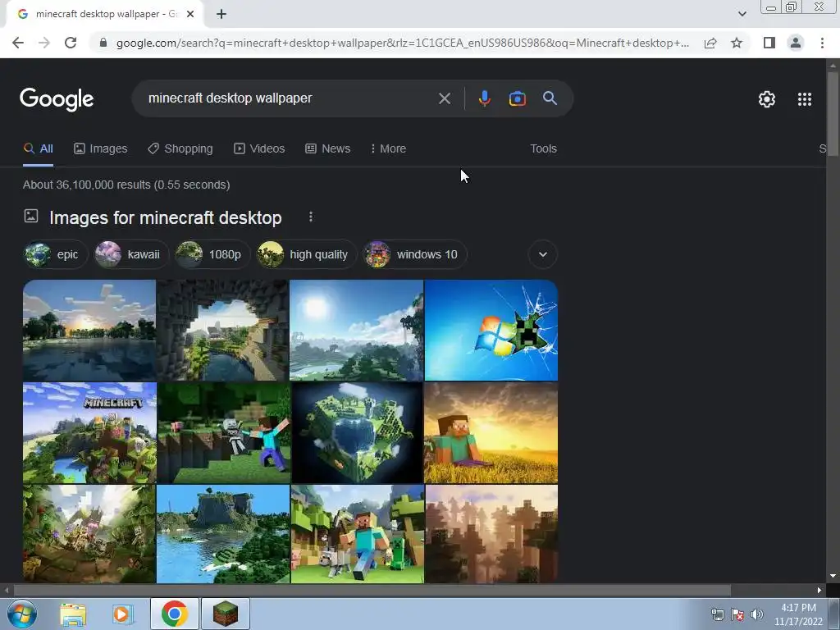
Task: Reload the page with the refresh icon
Action: click(x=71, y=43)
